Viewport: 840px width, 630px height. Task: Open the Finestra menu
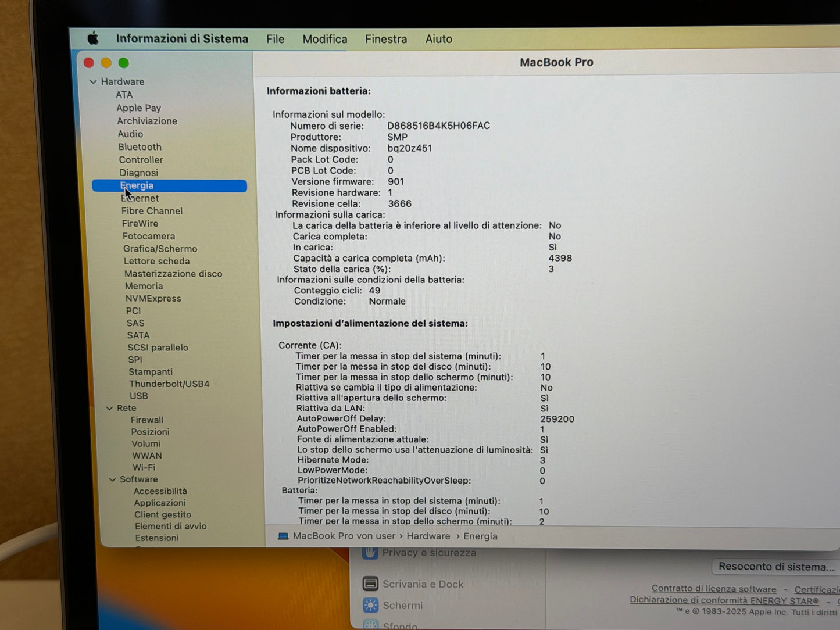coord(386,39)
